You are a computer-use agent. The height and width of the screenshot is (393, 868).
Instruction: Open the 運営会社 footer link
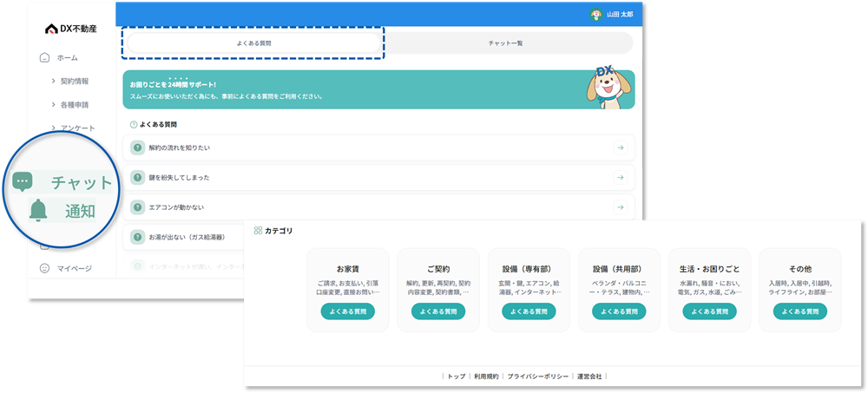[x=589, y=377]
